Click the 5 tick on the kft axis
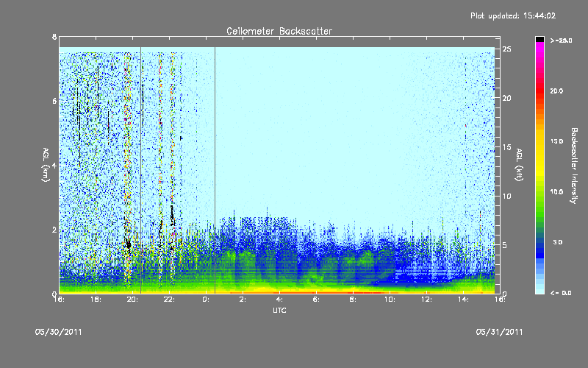The height and width of the screenshot is (368, 588). tap(505, 245)
